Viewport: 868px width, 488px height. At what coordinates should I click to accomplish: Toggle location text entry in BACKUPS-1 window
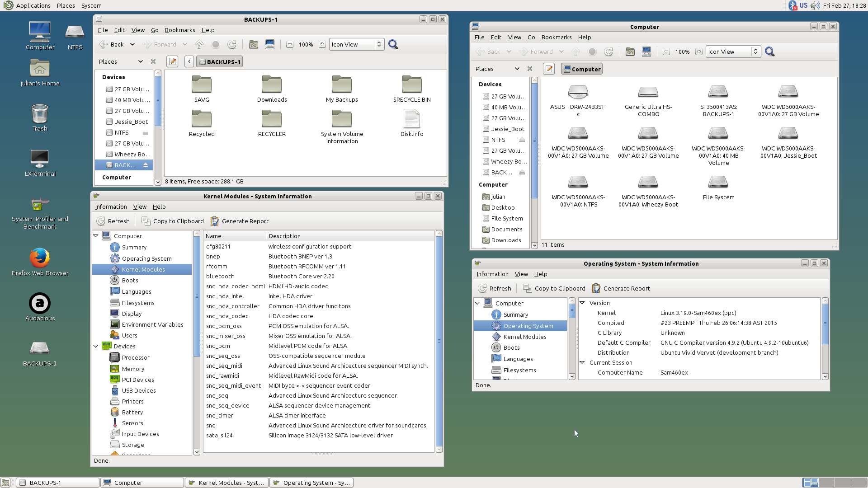pos(172,62)
